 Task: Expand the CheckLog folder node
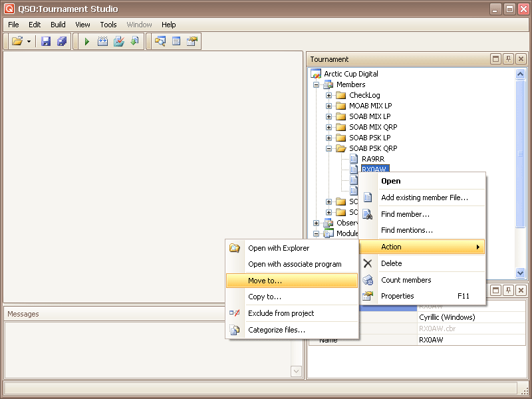[329, 95]
